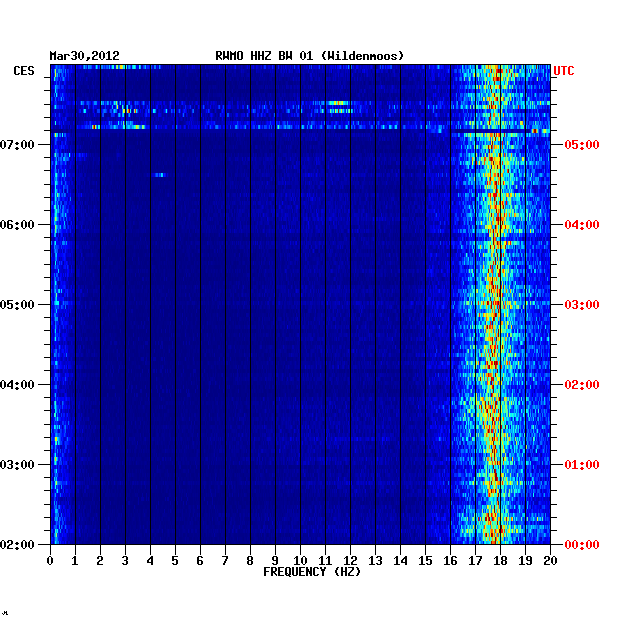
Task: Click frequency axis label 5
Action: tap(175, 561)
